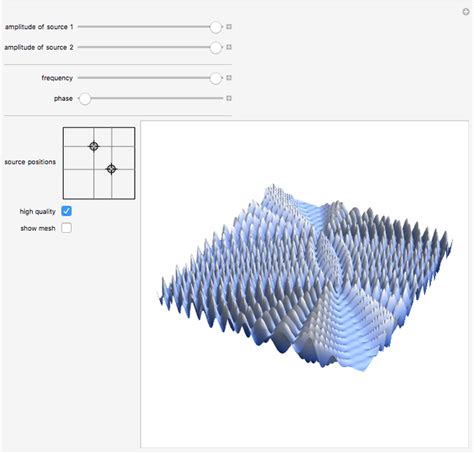Click the 3D wave interference plot

305,284
